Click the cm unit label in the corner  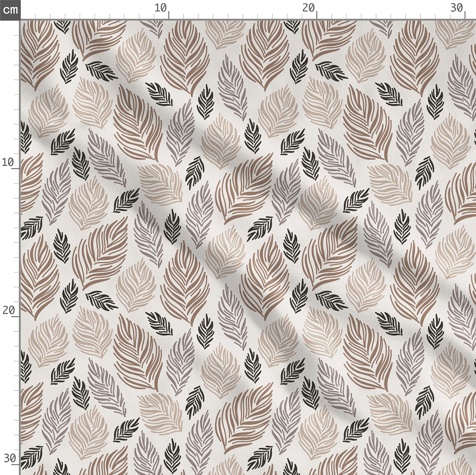pos(10,10)
